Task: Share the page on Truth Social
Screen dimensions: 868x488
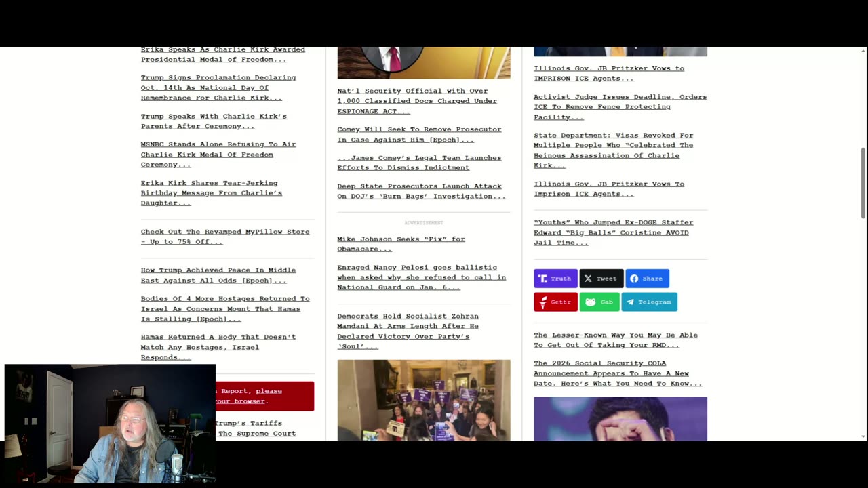Action: 555,279
